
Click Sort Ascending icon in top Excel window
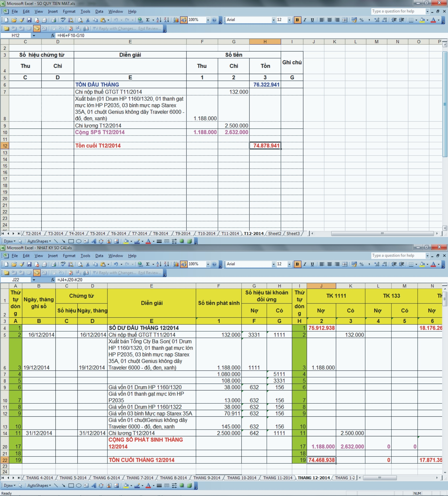tap(159, 20)
